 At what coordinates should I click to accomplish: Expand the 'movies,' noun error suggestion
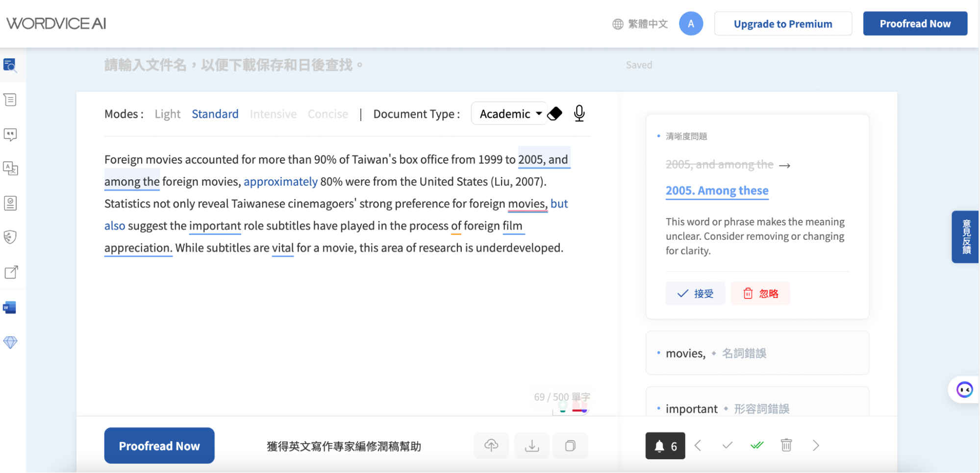[x=757, y=353]
